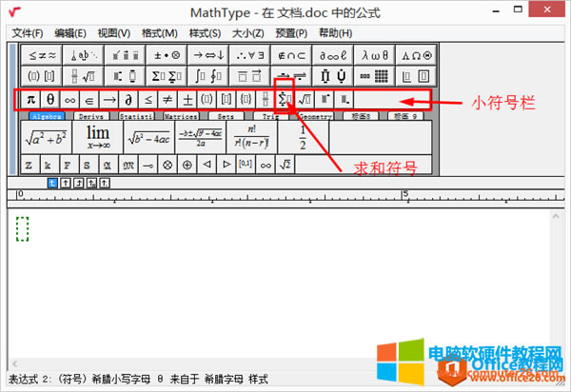Insert the ∂ partial derivative symbol
571x392 pixels.
tap(128, 99)
